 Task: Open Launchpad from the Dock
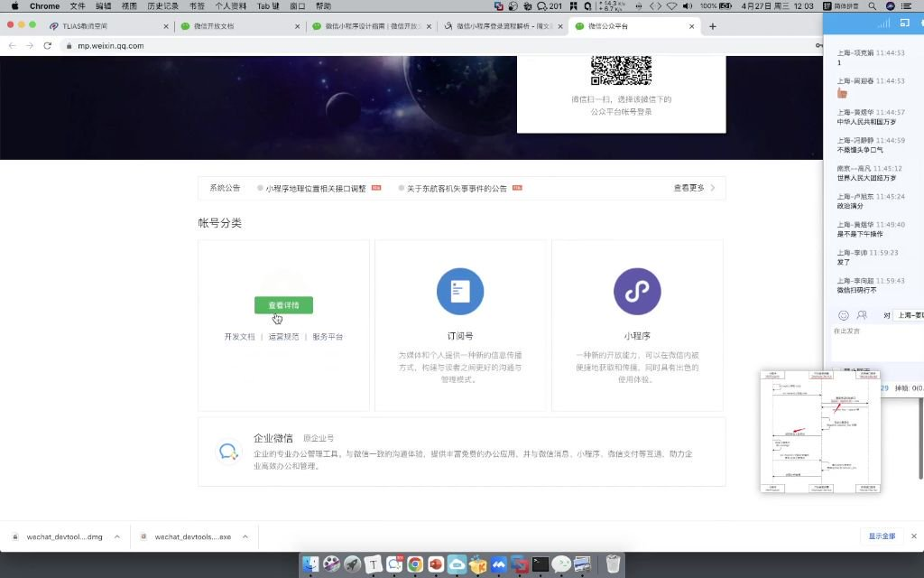(353, 564)
